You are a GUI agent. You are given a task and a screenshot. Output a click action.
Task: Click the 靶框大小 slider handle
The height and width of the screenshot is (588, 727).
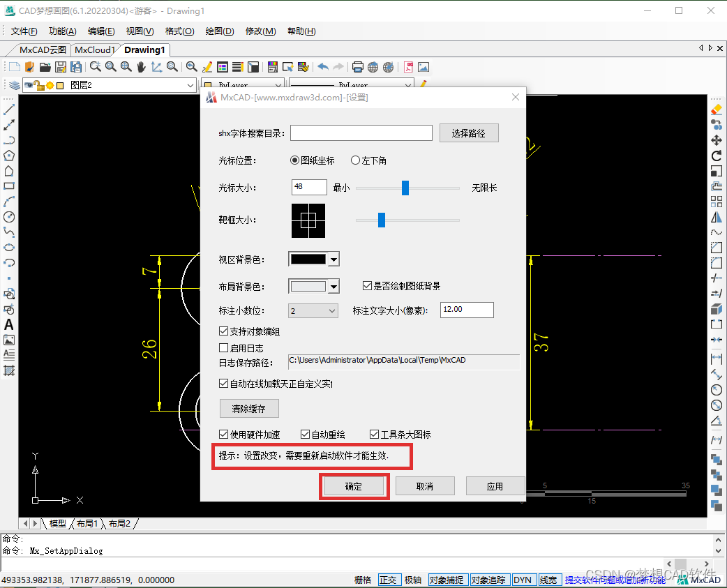pyautogui.click(x=382, y=220)
